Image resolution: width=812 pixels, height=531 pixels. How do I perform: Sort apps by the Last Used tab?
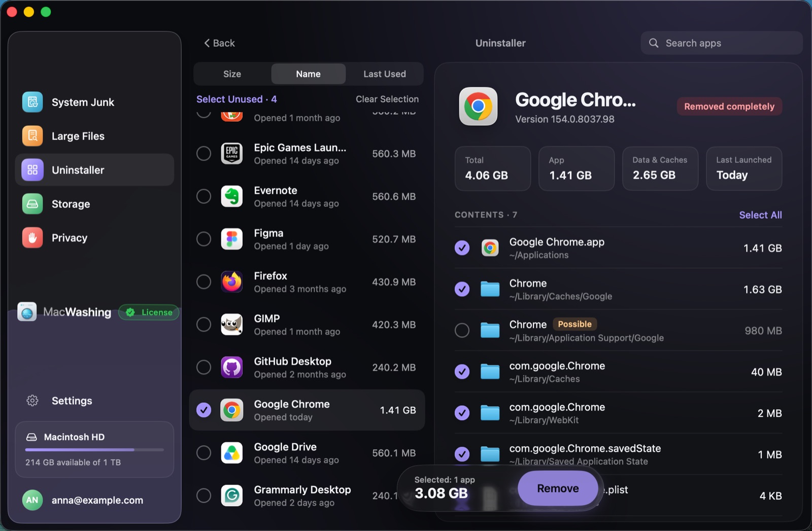point(384,74)
